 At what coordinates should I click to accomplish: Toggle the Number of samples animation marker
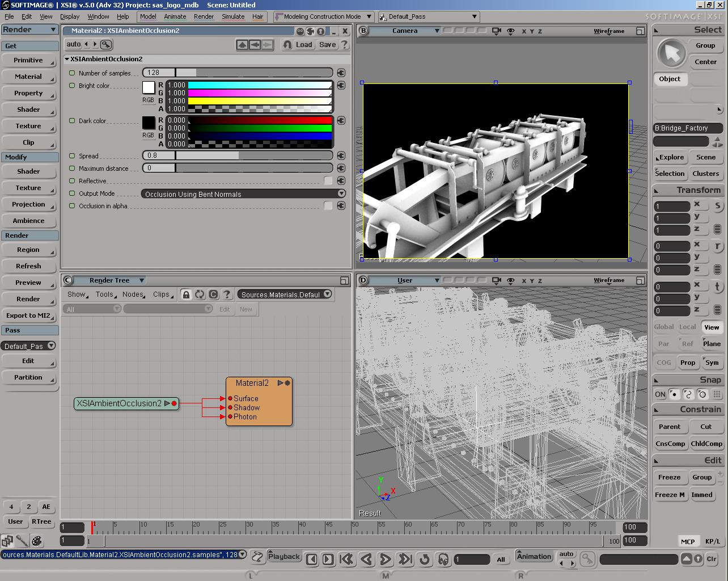[x=72, y=73]
